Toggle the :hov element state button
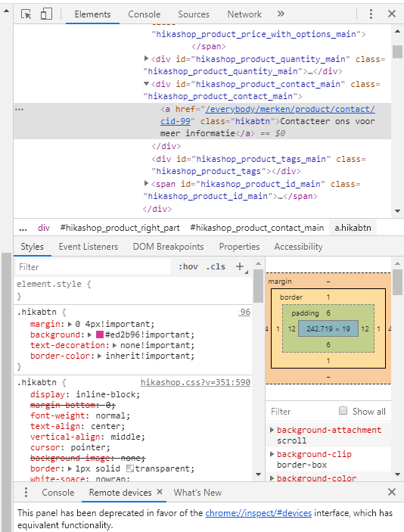404x532 pixels. (x=188, y=266)
